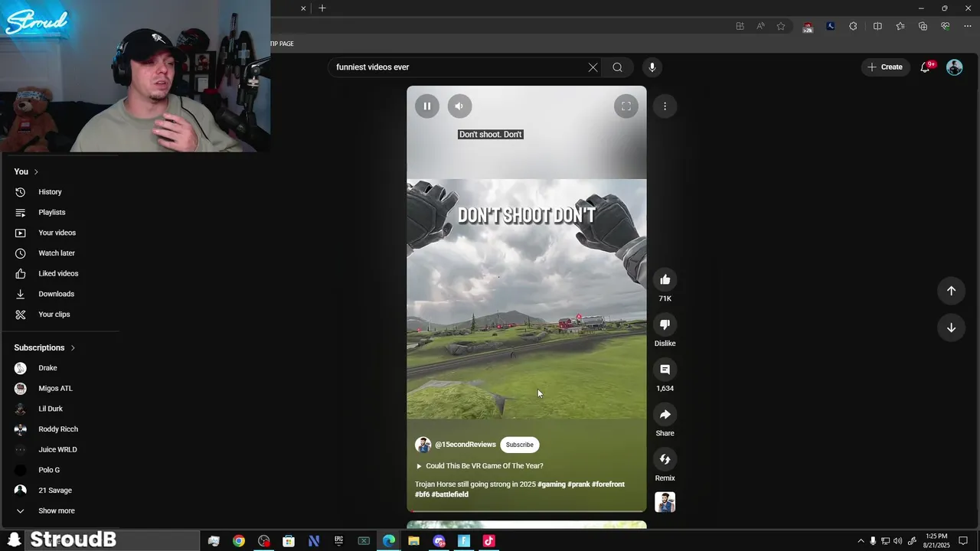Open YouTube notifications bell
The width and height of the screenshot is (980, 551).
pos(926,67)
